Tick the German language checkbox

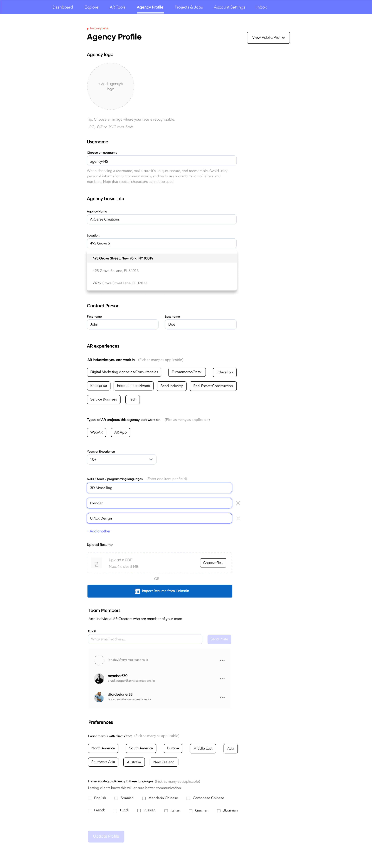[x=191, y=811]
